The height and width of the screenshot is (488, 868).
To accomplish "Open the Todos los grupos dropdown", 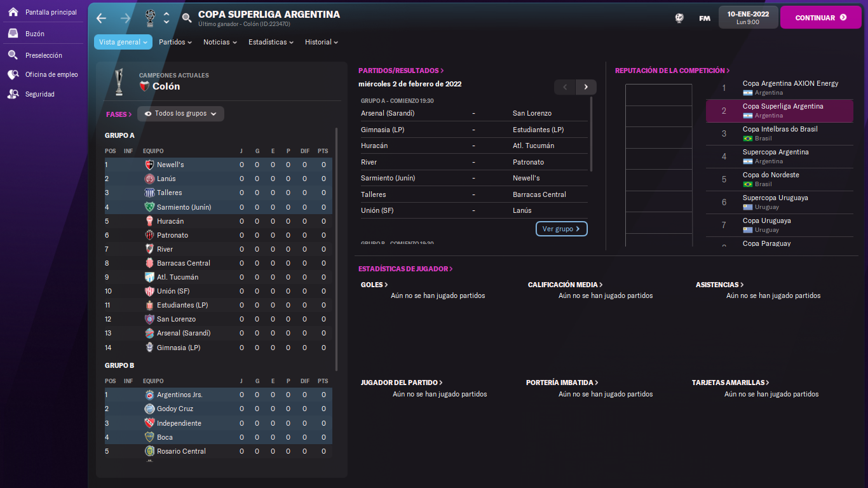I will [180, 114].
